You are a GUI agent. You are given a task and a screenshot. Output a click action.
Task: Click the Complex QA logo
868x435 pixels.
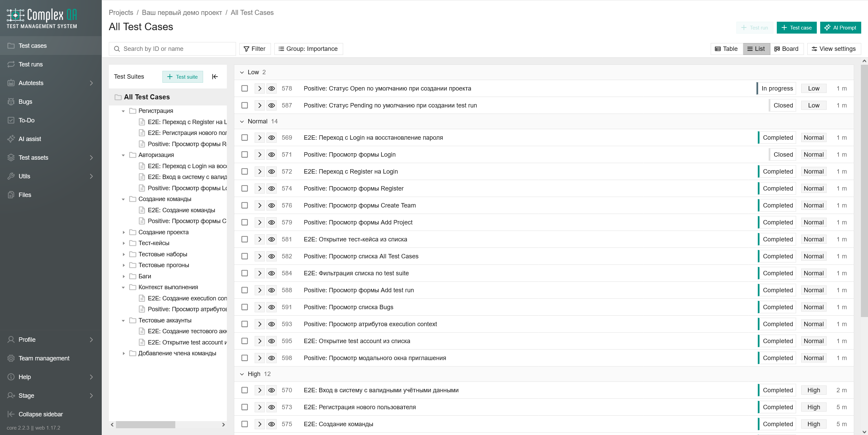click(x=42, y=18)
